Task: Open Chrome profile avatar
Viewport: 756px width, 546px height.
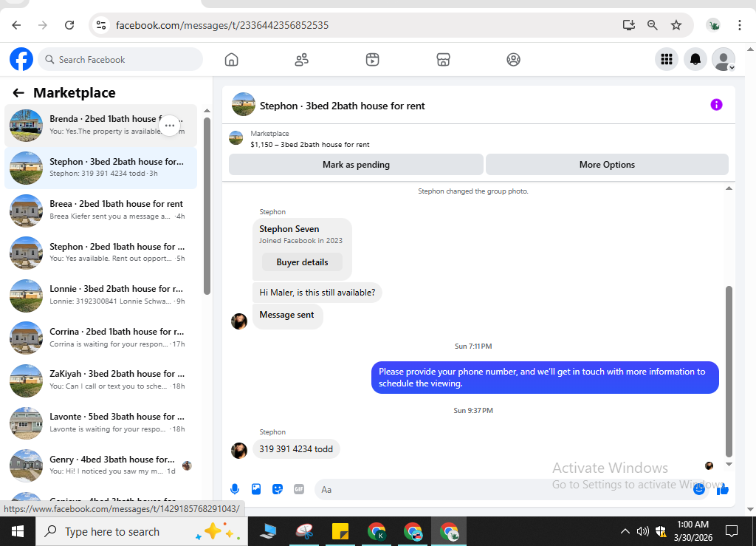Action: (713, 25)
